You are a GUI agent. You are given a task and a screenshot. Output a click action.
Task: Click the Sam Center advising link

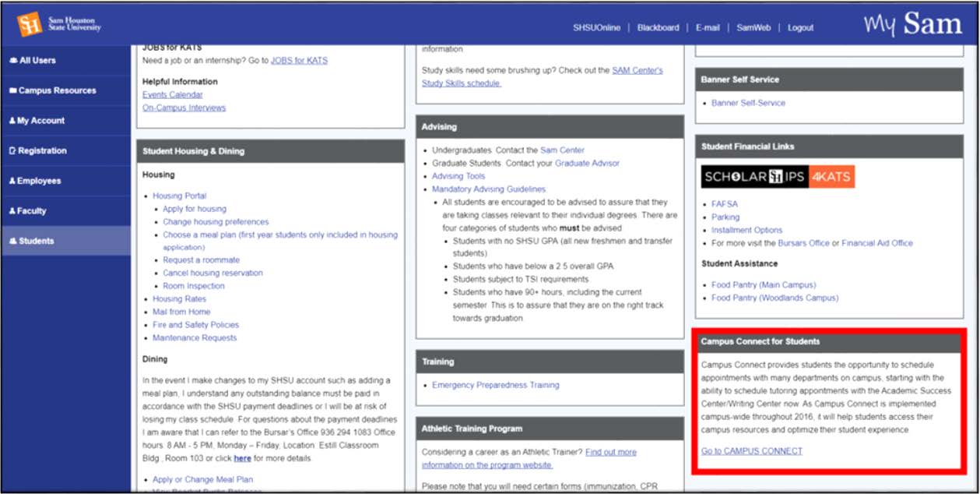point(562,150)
